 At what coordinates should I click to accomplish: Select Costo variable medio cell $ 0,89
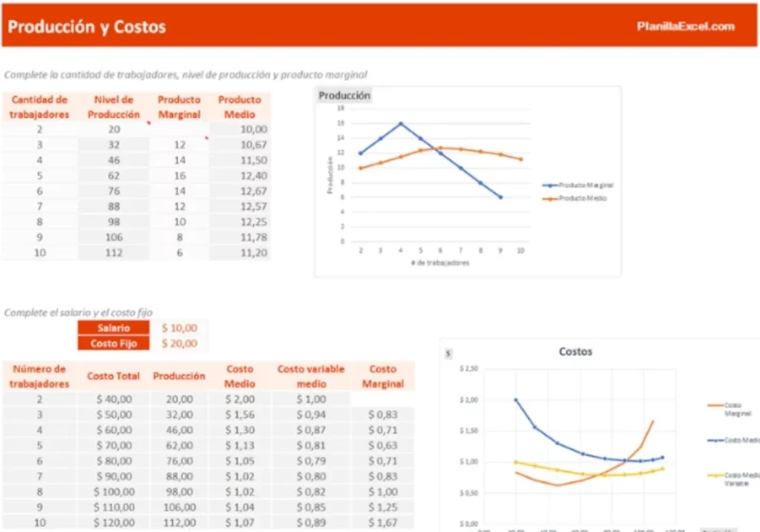tap(311, 523)
